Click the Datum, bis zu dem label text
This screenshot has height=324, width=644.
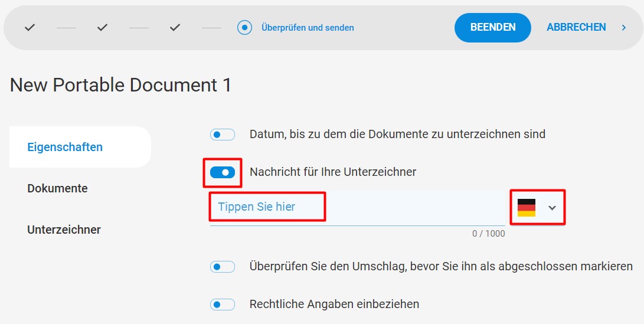(398, 135)
